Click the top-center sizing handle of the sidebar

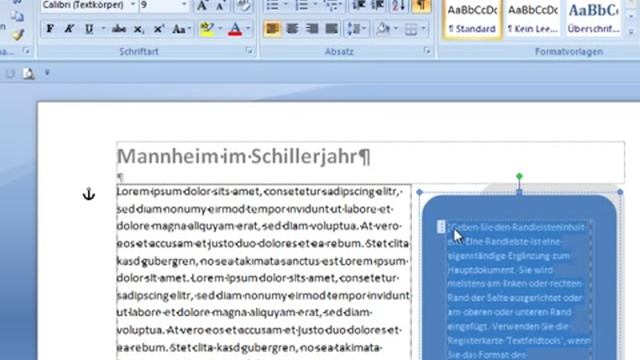coord(519,192)
